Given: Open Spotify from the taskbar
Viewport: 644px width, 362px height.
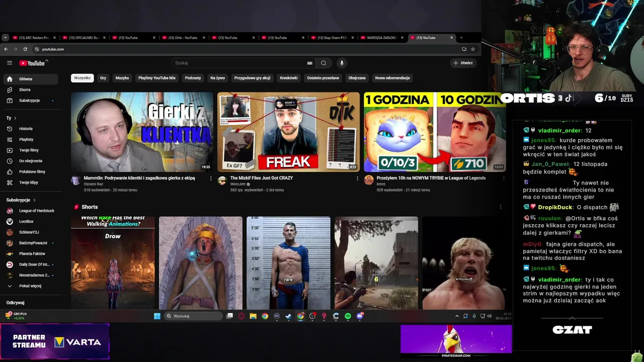Looking at the screenshot, I should (x=348, y=316).
